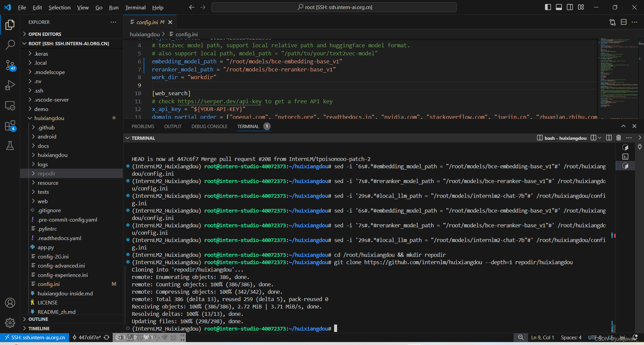Select the TERMINAL panel tab
This screenshot has height=345, width=644.
[248, 126]
